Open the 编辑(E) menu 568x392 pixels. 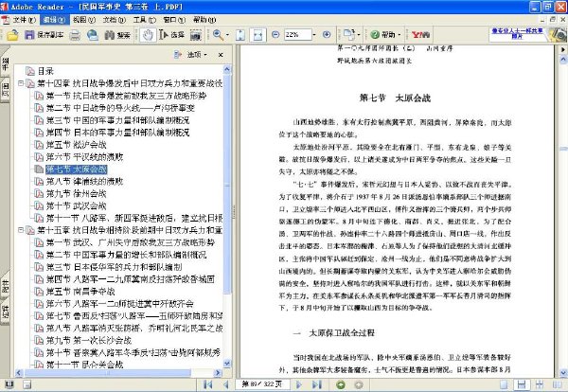(x=53, y=20)
